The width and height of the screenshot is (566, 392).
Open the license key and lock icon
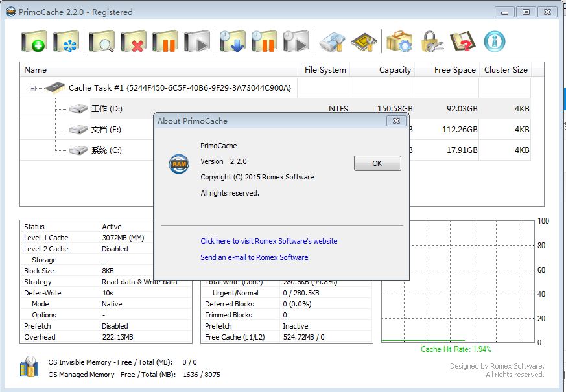tap(431, 41)
